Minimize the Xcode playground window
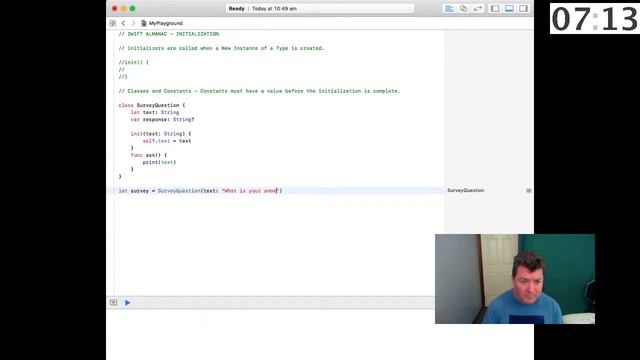Image resolution: width=640 pixels, height=360 pixels. click(124, 9)
